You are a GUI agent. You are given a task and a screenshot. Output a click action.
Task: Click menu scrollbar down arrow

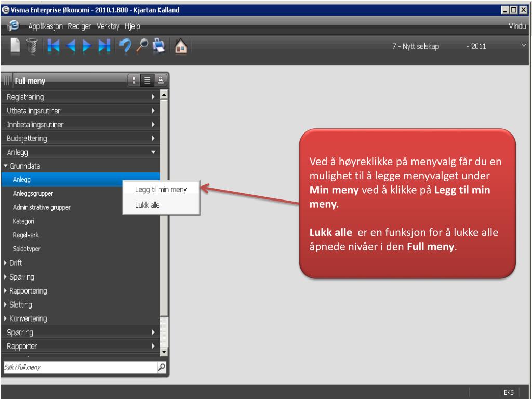click(x=164, y=352)
